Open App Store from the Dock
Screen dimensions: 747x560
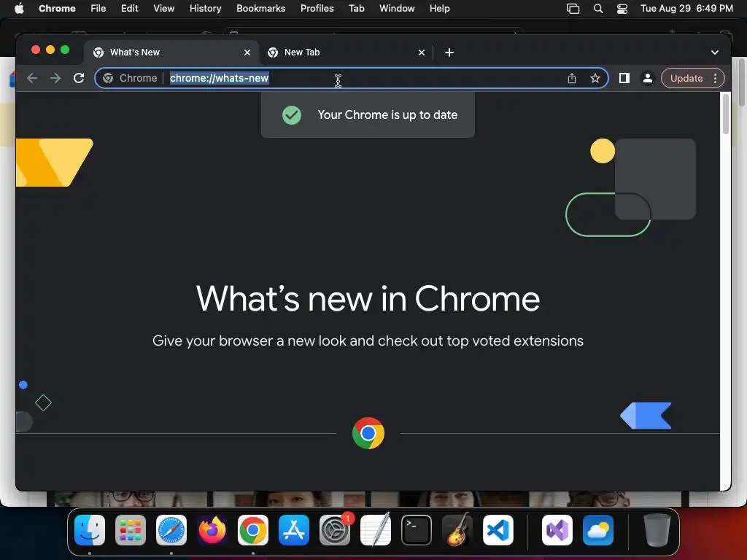[x=293, y=530]
